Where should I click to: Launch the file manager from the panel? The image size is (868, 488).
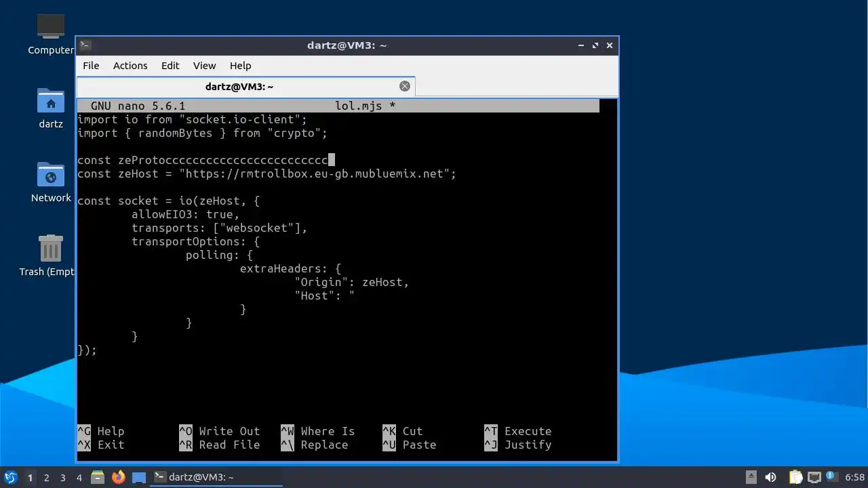point(98,477)
